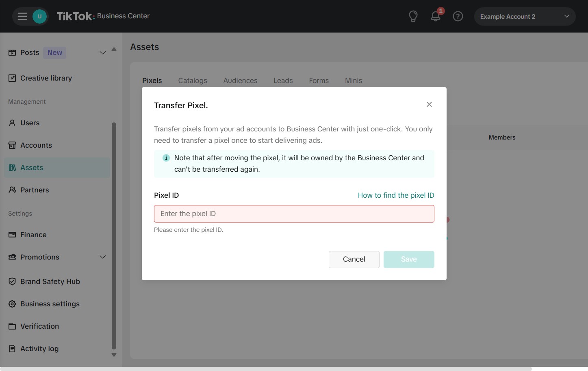Click the sidebar scroll down arrow

pos(114,355)
